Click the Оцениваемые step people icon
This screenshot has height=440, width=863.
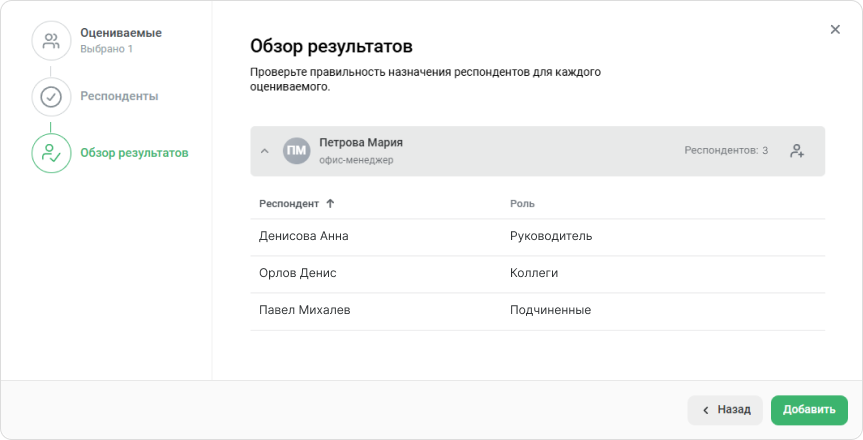51,41
